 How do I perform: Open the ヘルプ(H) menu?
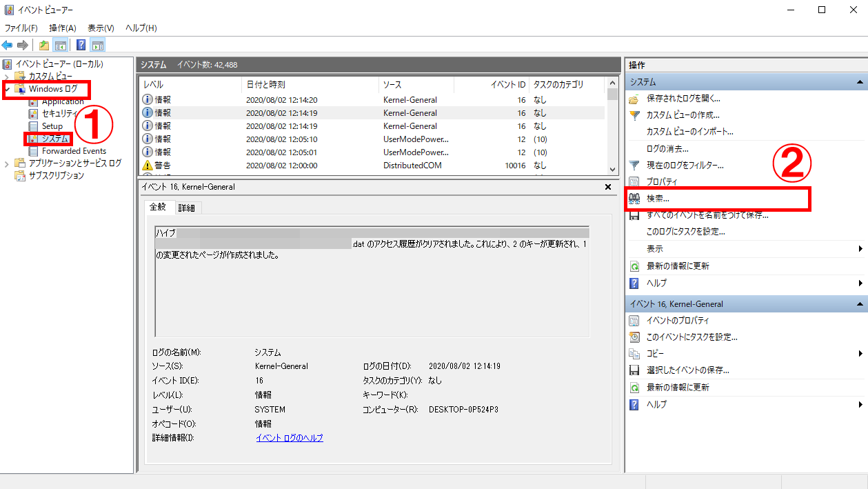point(141,28)
